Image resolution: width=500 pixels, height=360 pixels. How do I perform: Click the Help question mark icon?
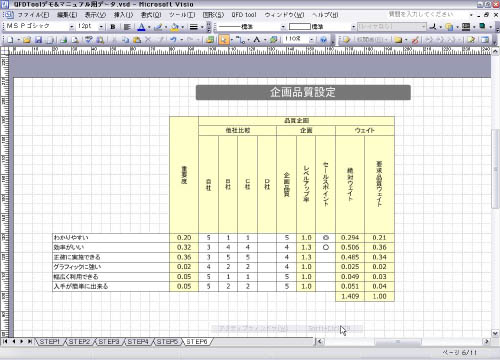coord(323,40)
